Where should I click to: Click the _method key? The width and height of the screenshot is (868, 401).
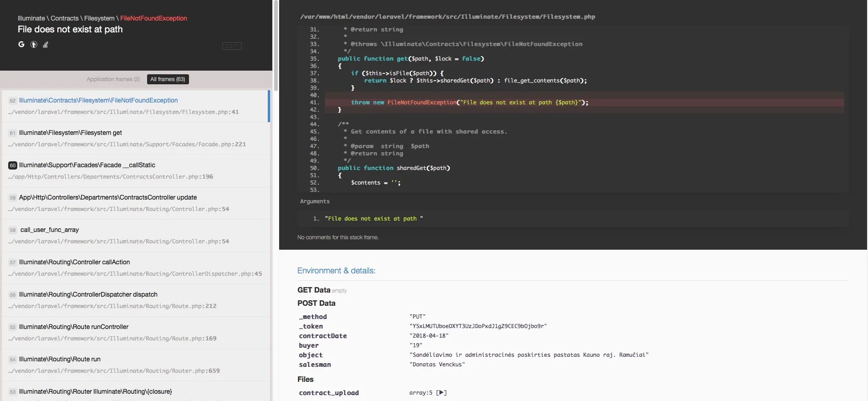pyautogui.click(x=313, y=317)
